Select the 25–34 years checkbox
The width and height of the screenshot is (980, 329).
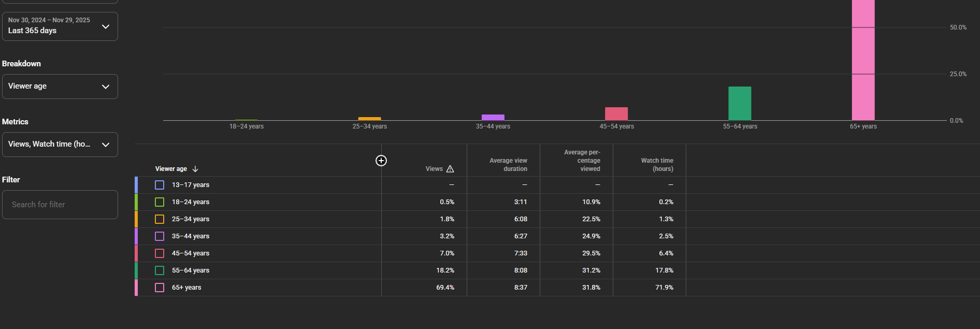160,219
